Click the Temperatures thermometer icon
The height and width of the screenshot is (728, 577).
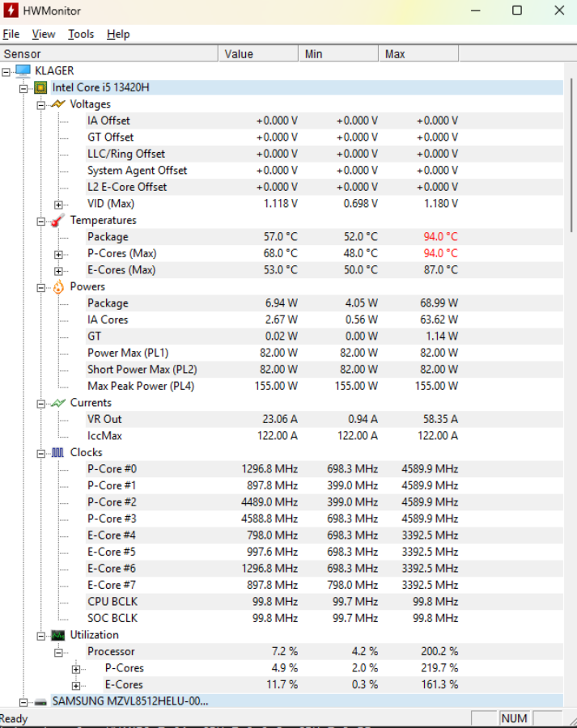[x=58, y=220]
